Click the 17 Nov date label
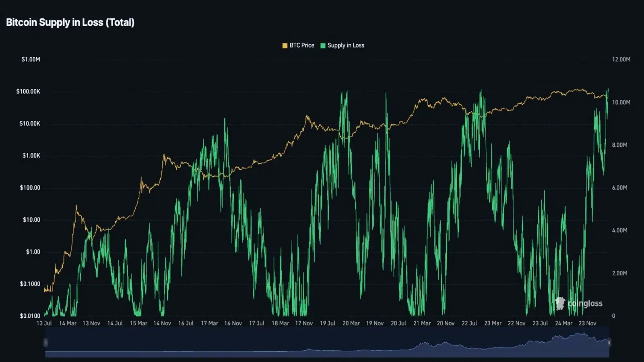Image resolution: width=644 pixels, height=362 pixels. tap(304, 323)
